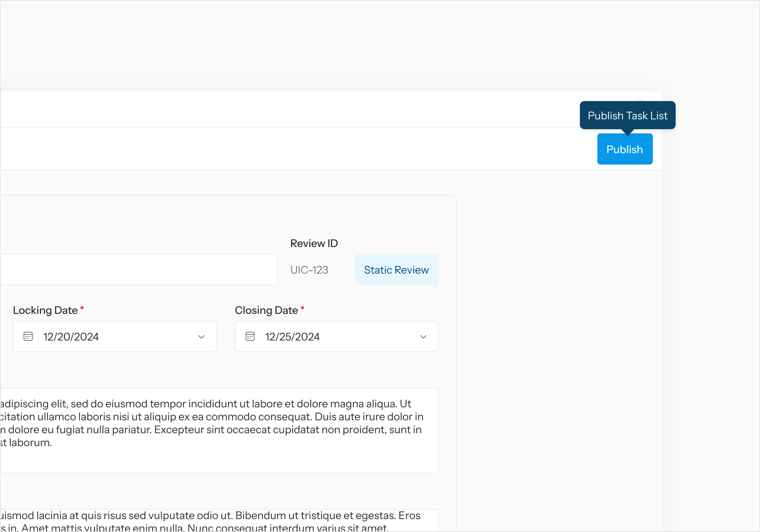Click inside the Bibendum ut tristique text area
This screenshot has width=760, height=532.
click(x=228, y=521)
